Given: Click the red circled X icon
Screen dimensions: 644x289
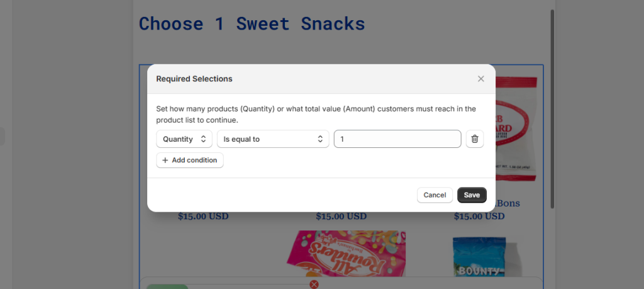Looking at the screenshot, I should point(314,285).
